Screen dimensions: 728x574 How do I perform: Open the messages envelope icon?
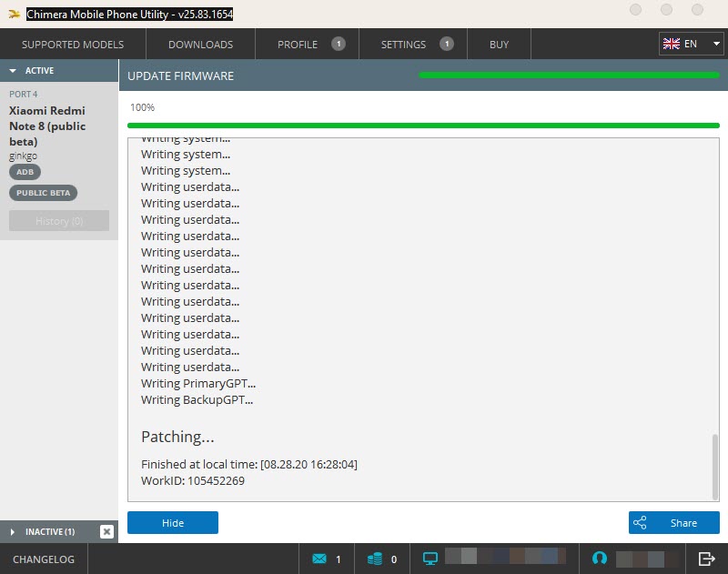click(319, 559)
